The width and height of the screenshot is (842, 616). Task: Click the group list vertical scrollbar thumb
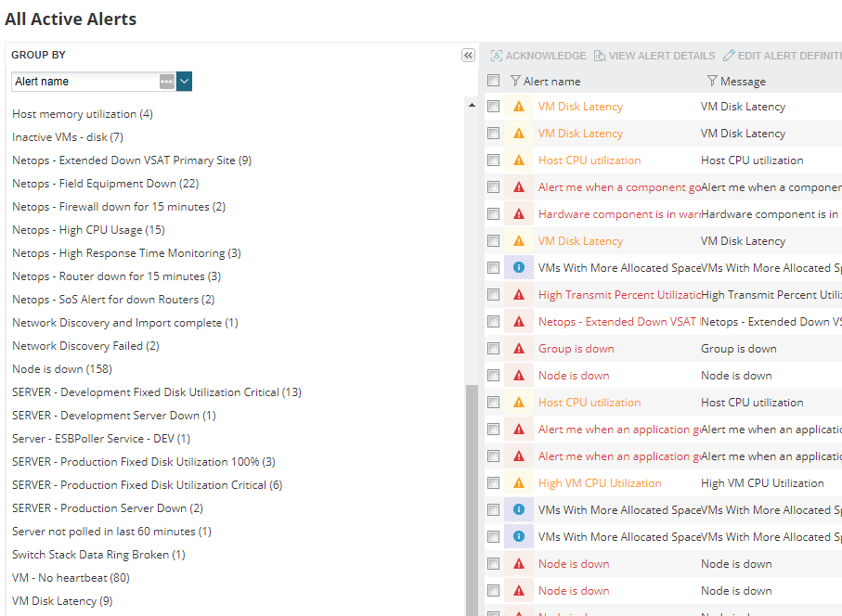472,500
